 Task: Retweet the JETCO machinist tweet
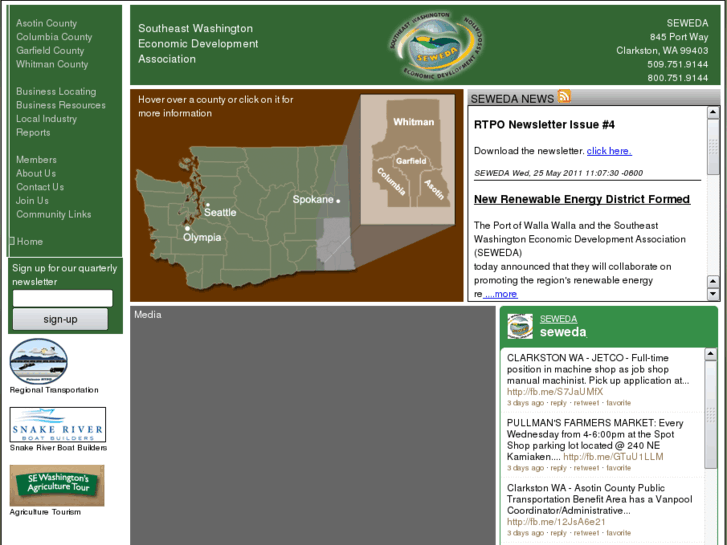click(587, 403)
